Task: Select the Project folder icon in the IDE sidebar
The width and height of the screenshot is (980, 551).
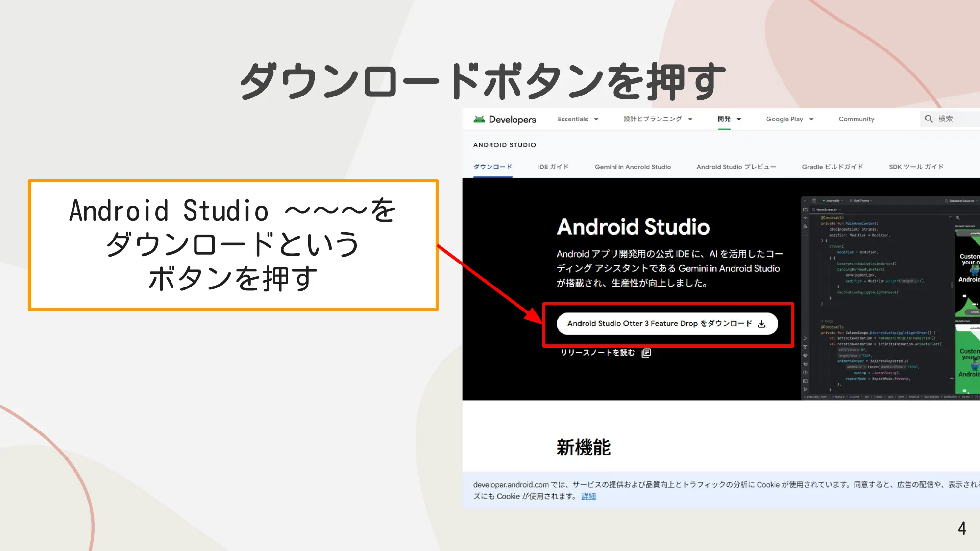Action: (805, 209)
